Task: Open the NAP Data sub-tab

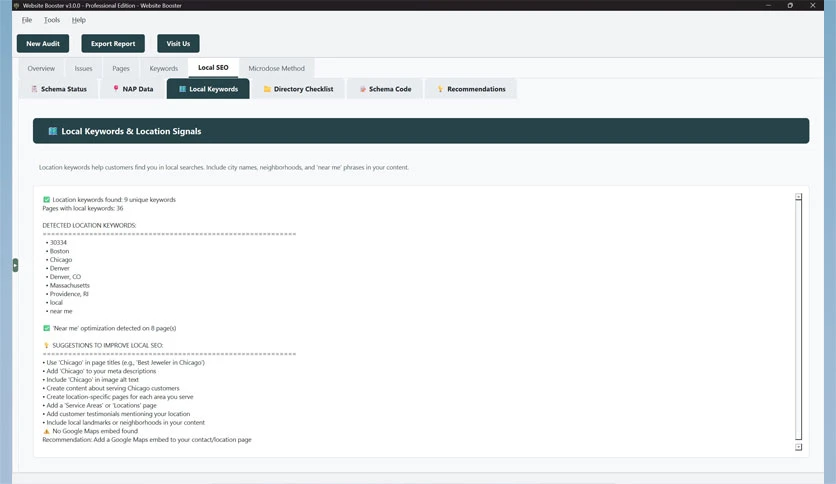Action: point(133,89)
